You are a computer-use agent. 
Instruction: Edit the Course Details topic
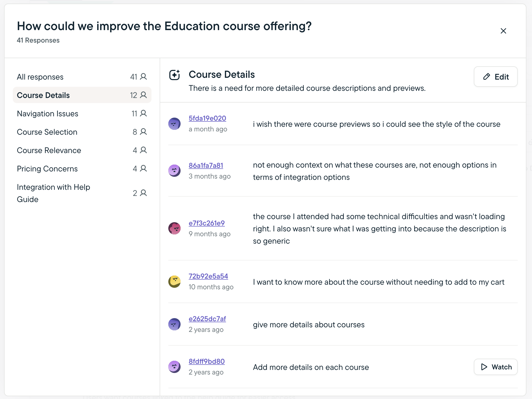click(x=496, y=77)
